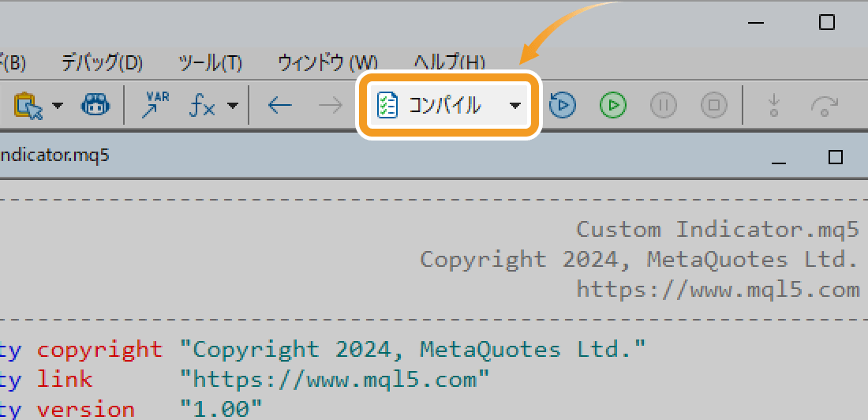
Task: Click the compile checklist document icon
Action: click(387, 105)
